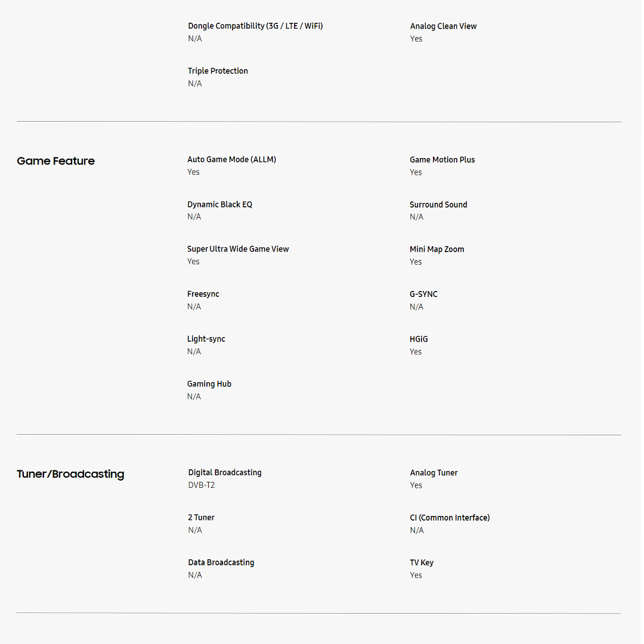Select the Digital Broadcasting label
This screenshot has width=644, height=644.
(225, 472)
